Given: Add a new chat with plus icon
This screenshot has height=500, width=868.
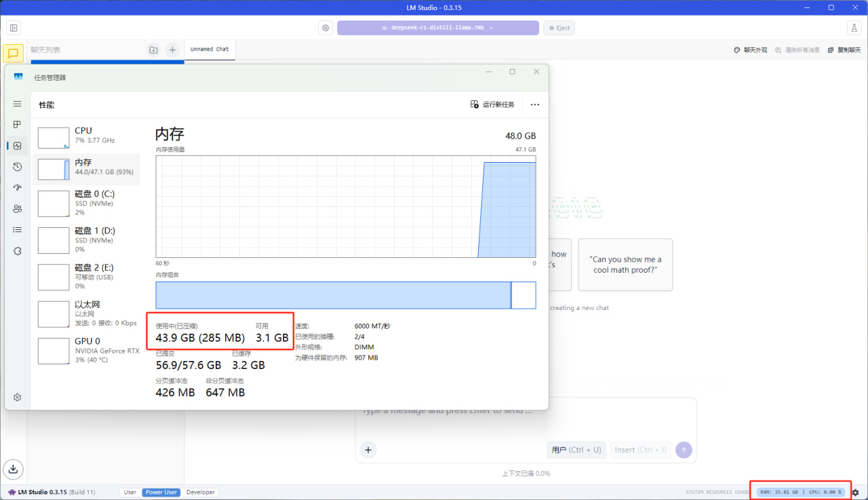Looking at the screenshot, I should click(x=172, y=50).
